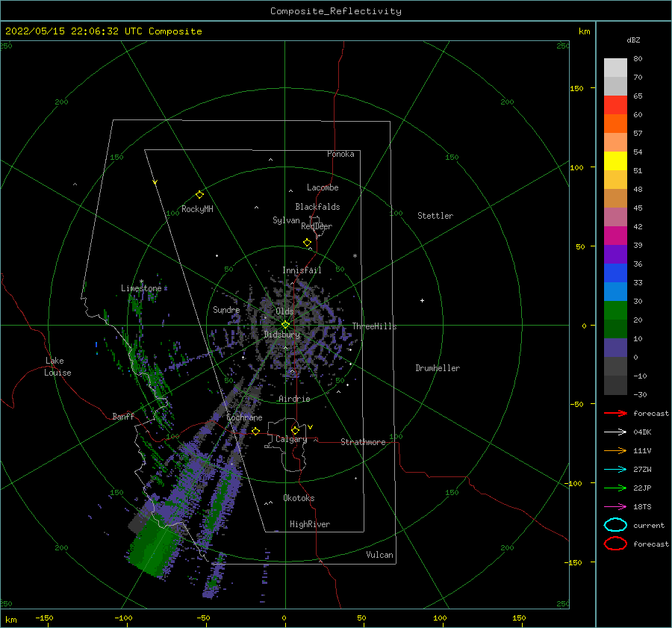The image size is (672, 628).
Task: Click the Drumheller city label
Action: pyautogui.click(x=438, y=368)
